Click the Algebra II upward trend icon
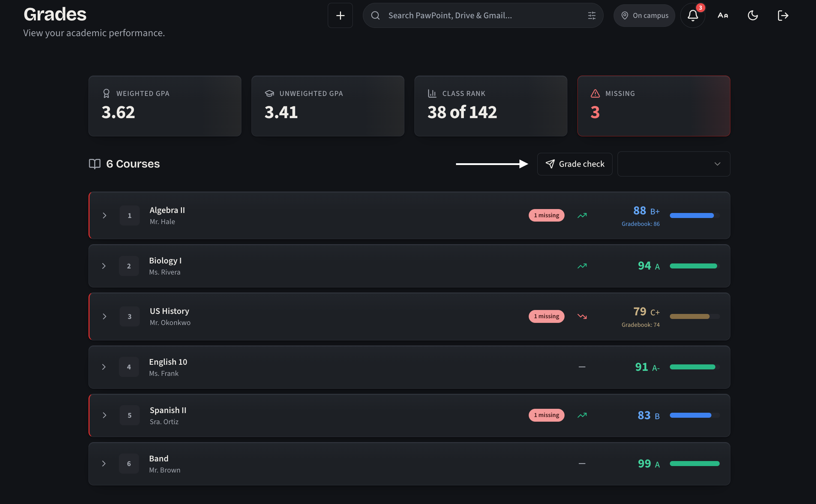The width and height of the screenshot is (816, 504). coord(582,215)
